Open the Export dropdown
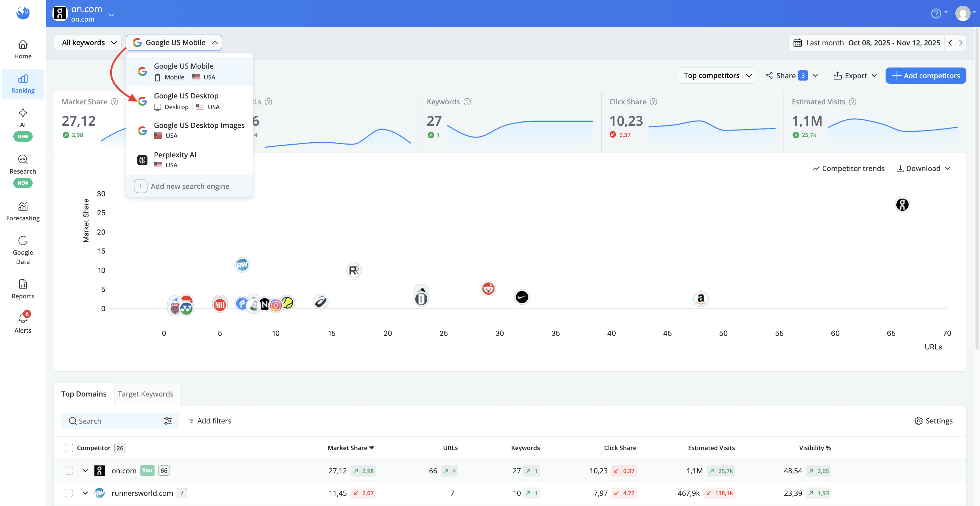The image size is (980, 506). pyautogui.click(x=855, y=75)
